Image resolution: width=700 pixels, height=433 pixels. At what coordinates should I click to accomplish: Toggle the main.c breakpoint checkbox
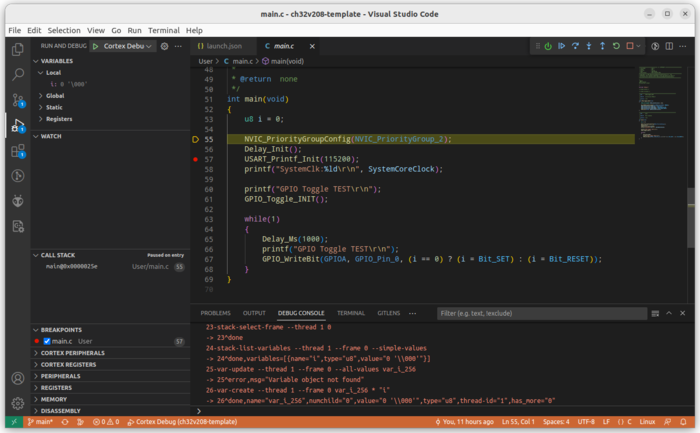coord(47,341)
